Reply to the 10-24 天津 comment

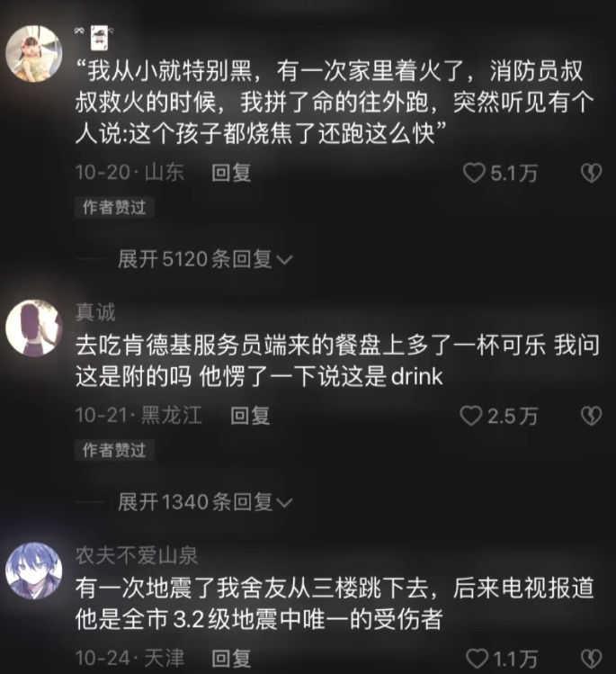231,659
